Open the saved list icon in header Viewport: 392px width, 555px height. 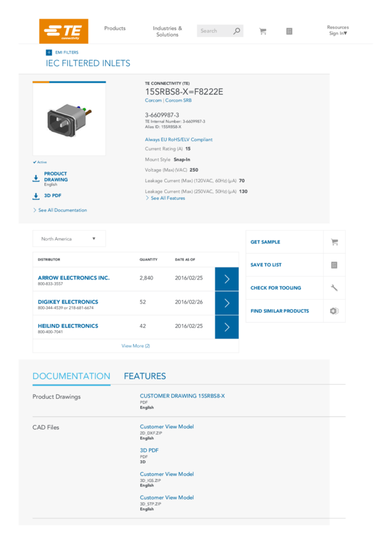289,31
